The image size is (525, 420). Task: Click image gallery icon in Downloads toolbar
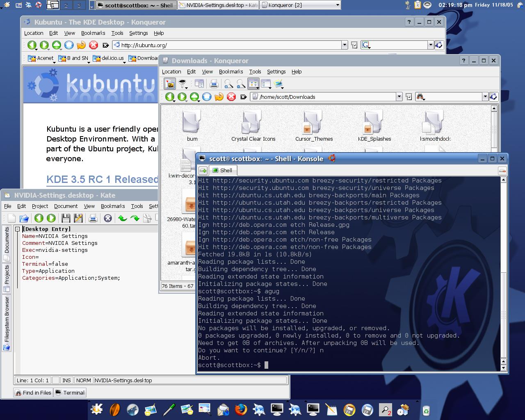click(x=279, y=84)
